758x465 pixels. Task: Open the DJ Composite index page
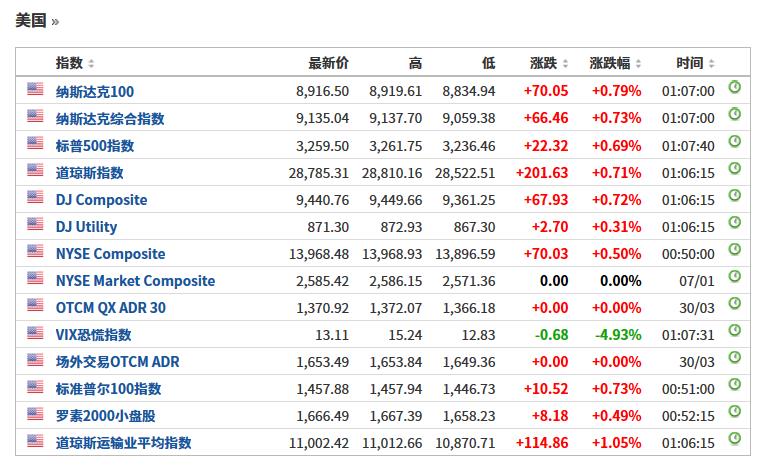pos(102,200)
